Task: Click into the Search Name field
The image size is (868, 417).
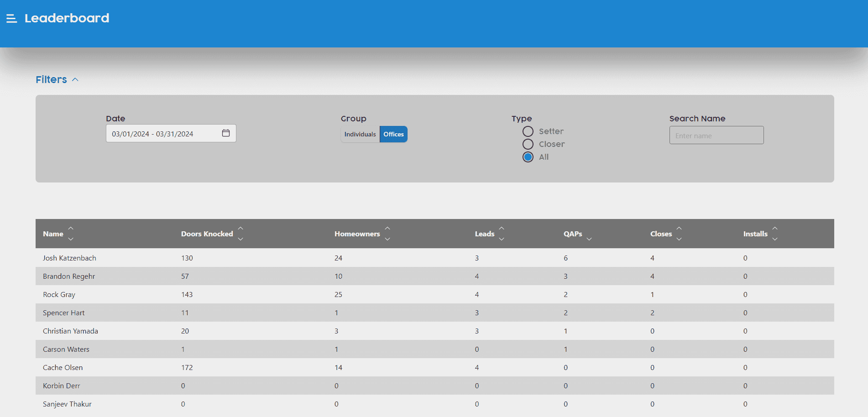Action: (716, 136)
